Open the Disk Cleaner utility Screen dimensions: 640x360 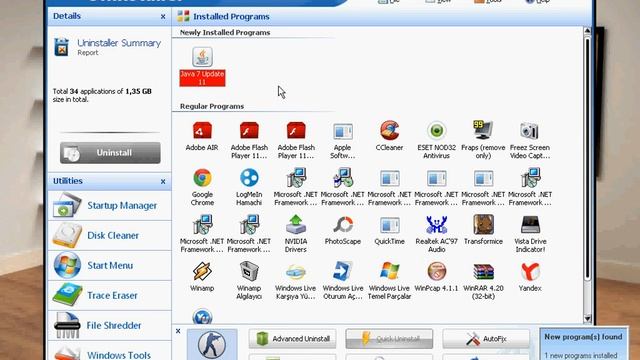tap(109, 236)
